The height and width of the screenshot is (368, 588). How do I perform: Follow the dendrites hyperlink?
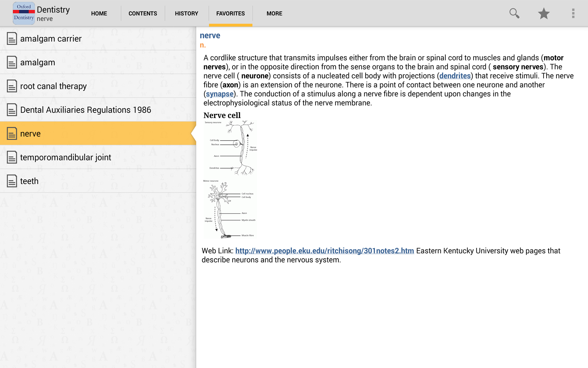[x=455, y=76]
